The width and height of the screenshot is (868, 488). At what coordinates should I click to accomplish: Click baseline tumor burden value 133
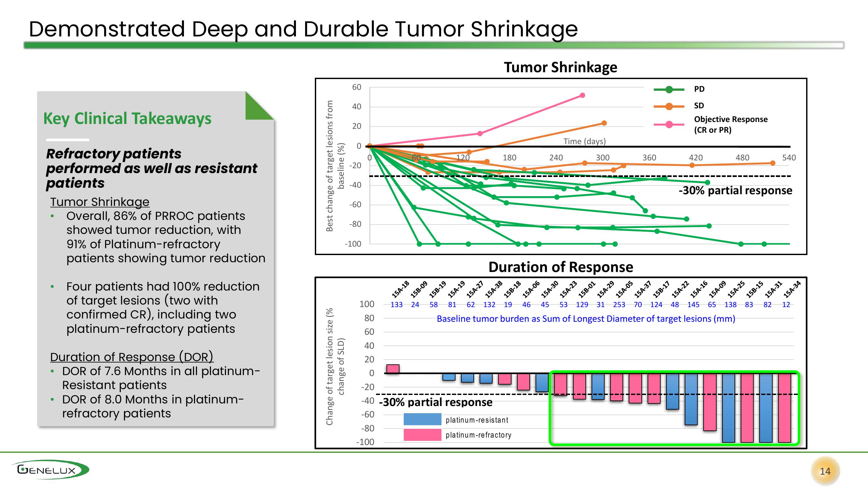pos(397,305)
